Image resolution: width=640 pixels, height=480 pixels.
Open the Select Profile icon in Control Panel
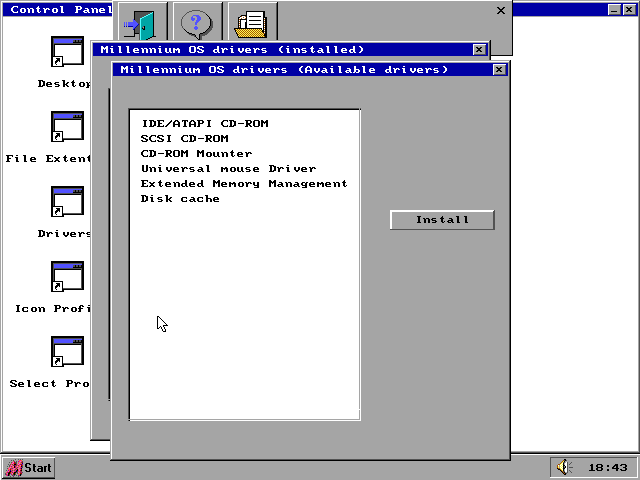pyautogui.click(x=67, y=351)
